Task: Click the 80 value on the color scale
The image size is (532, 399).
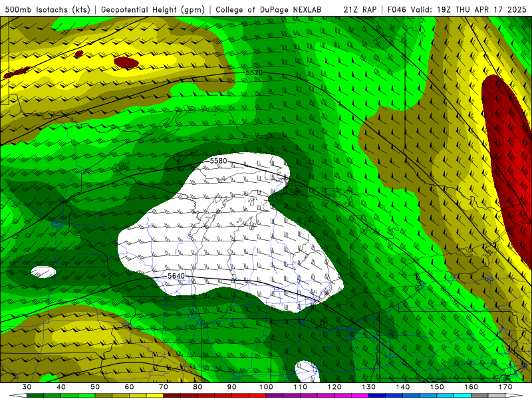Action: point(198,387)
